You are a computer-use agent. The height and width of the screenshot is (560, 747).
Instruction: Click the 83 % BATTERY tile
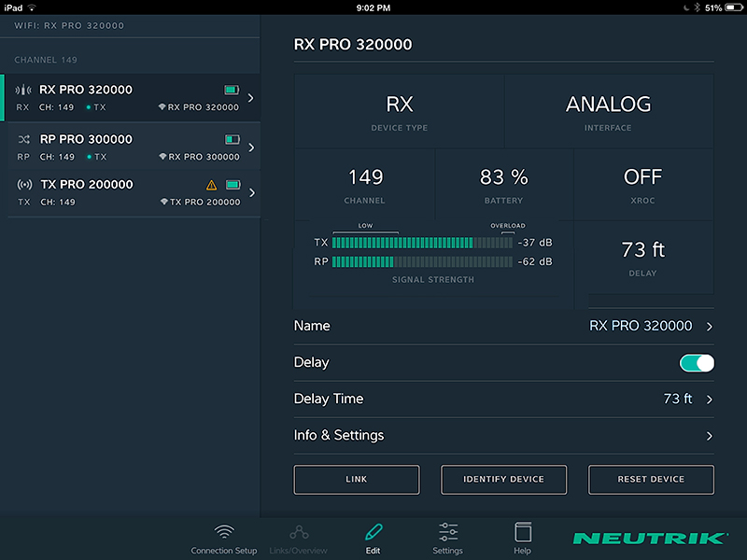click(503, 185)
